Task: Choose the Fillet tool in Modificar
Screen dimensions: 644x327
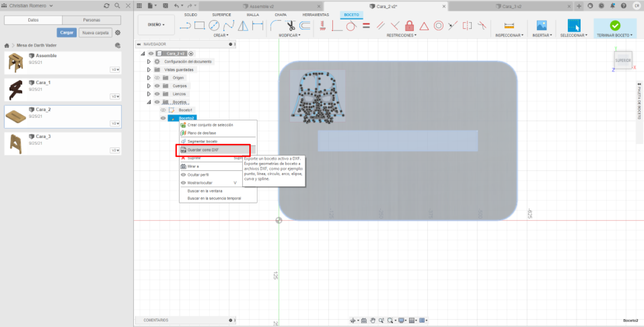Action: coord(275,26)
